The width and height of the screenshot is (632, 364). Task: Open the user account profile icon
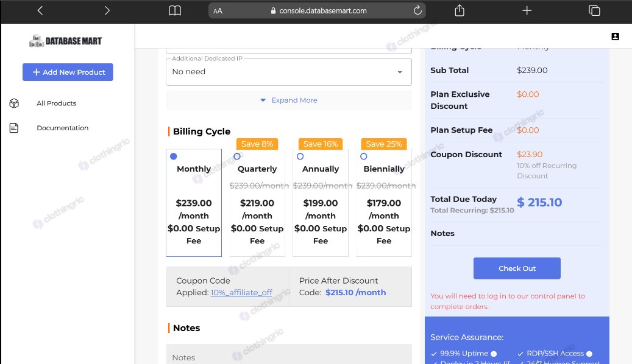click(x=615, y=37)
